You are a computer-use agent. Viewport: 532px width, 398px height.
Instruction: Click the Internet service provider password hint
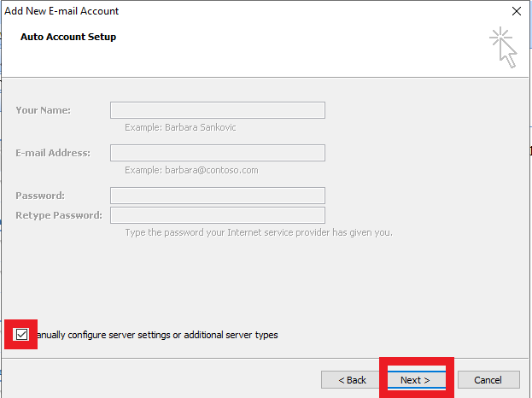click(x=258, y=232)
